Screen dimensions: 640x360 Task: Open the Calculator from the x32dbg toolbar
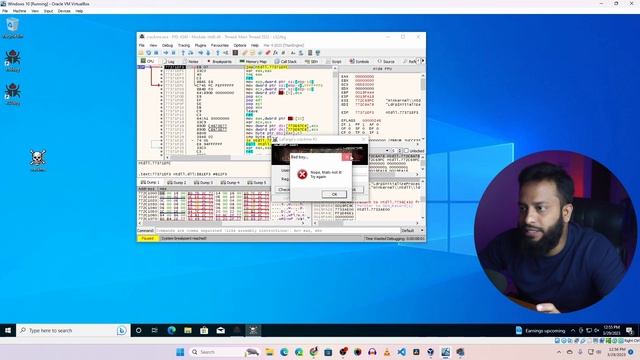[x=310, y=53]
